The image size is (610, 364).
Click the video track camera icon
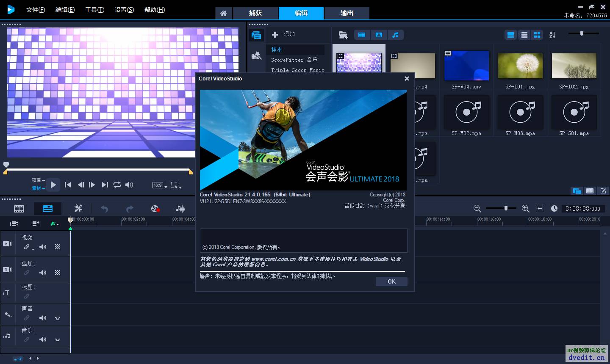click(7, 244)
